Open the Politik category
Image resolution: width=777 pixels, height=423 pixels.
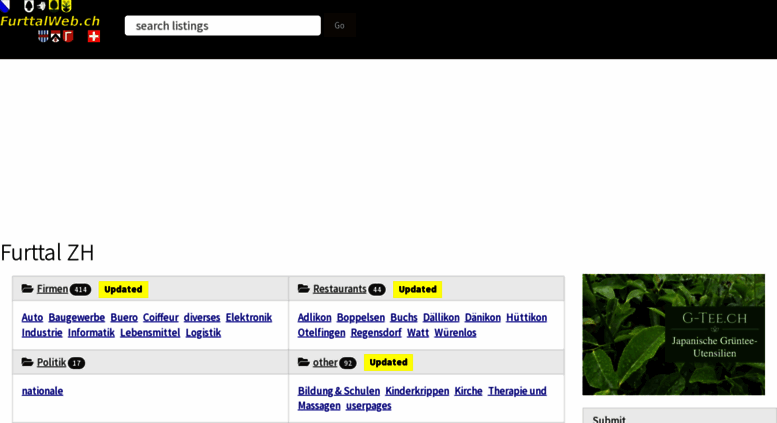click(51, 363)
